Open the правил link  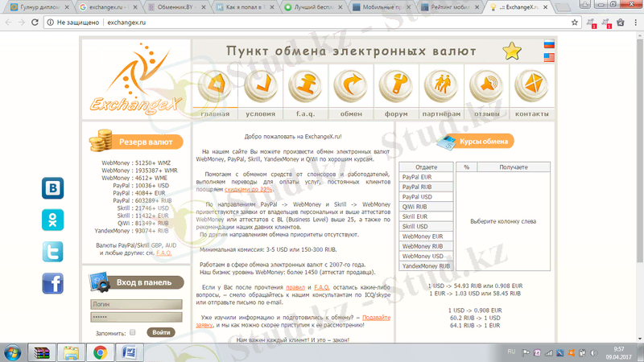[295, 287]
